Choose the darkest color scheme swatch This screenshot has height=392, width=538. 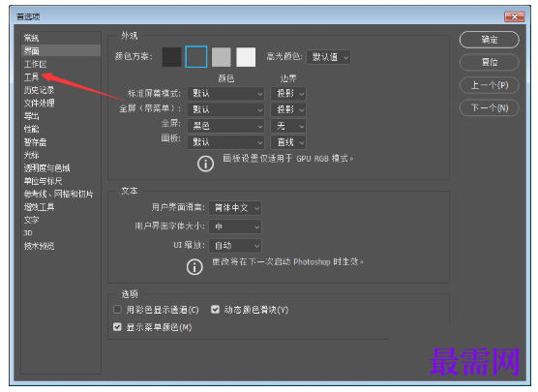(x=171, y=57)
